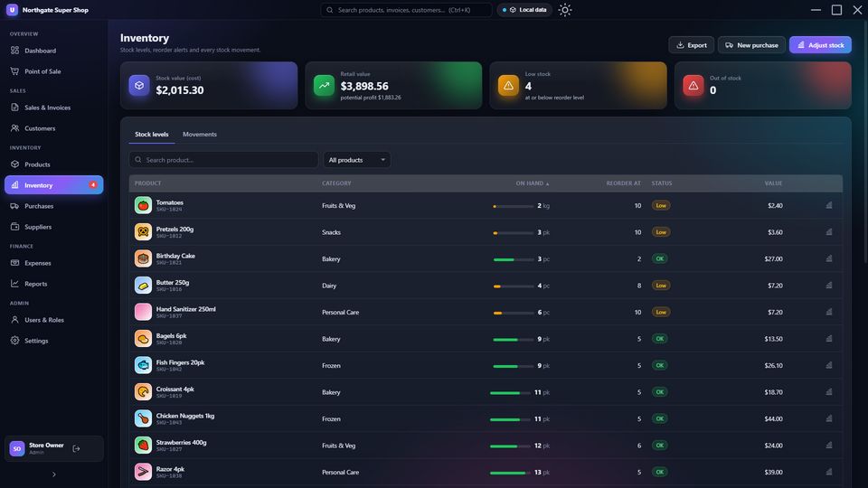
Task: Click adjust stock icon in Chicken Nuggets row
Action: tap(829, 418)
